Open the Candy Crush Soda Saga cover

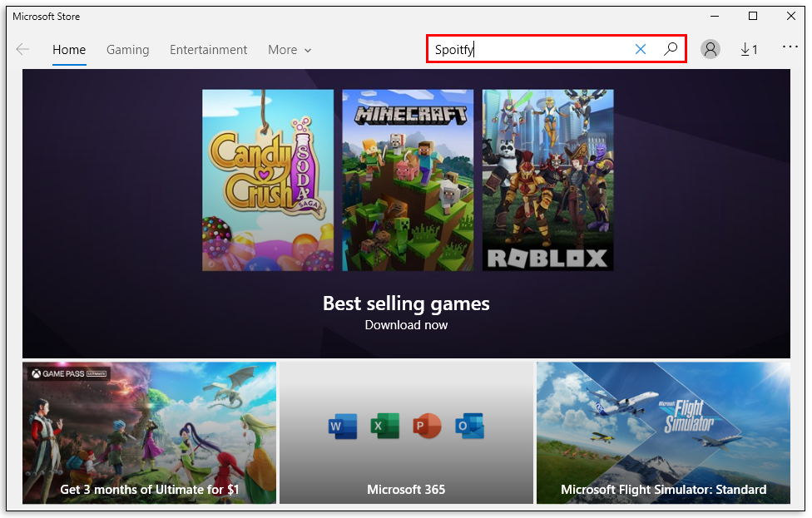coord(268,180)
